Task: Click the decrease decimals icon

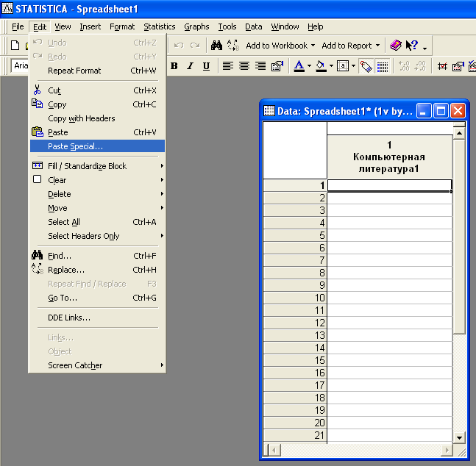Action: tap(420, 66)
